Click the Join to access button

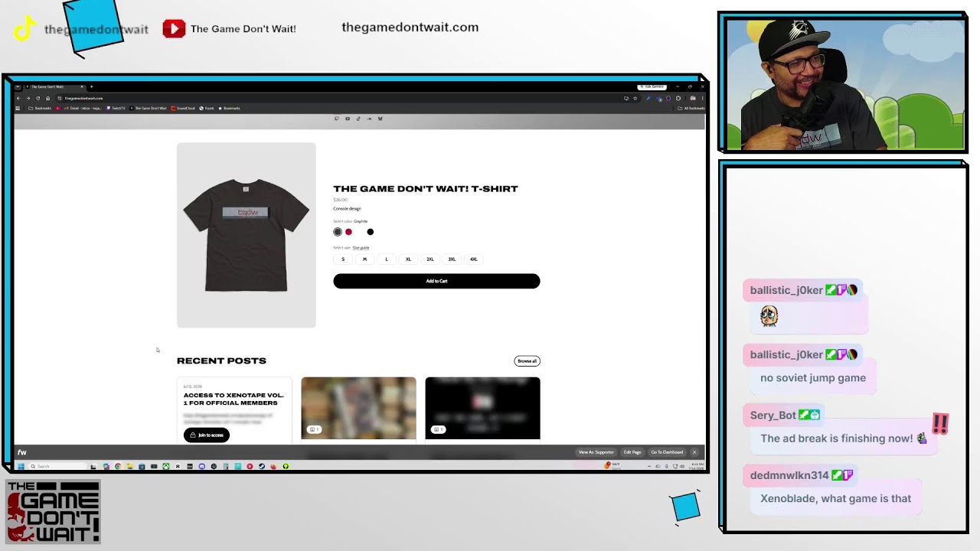[x=207, y=435]
